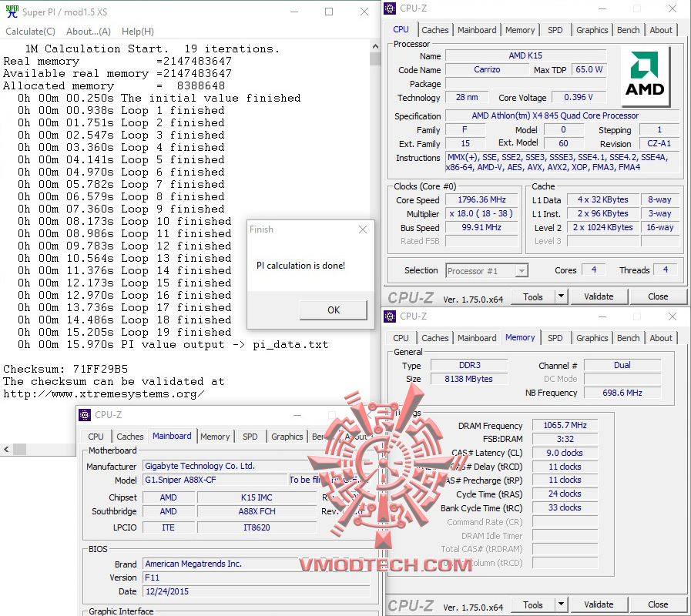Switch to the Memory tab in top CPU-Z window

[520, 30]
